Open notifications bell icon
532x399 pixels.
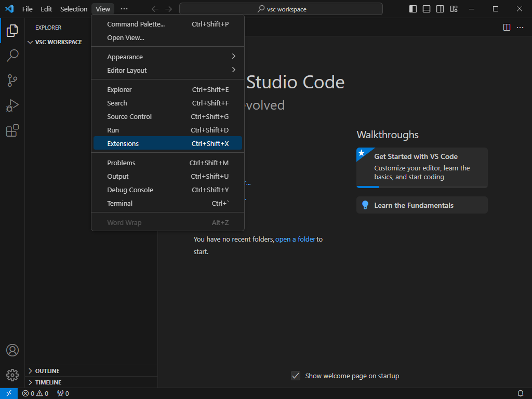pyautogui.click(x=520, y=393)
